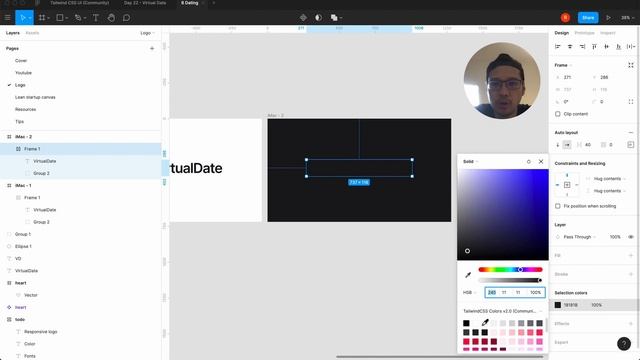
Task: Open the TailwindCSS Colors library dropdown
Action: 502,311
